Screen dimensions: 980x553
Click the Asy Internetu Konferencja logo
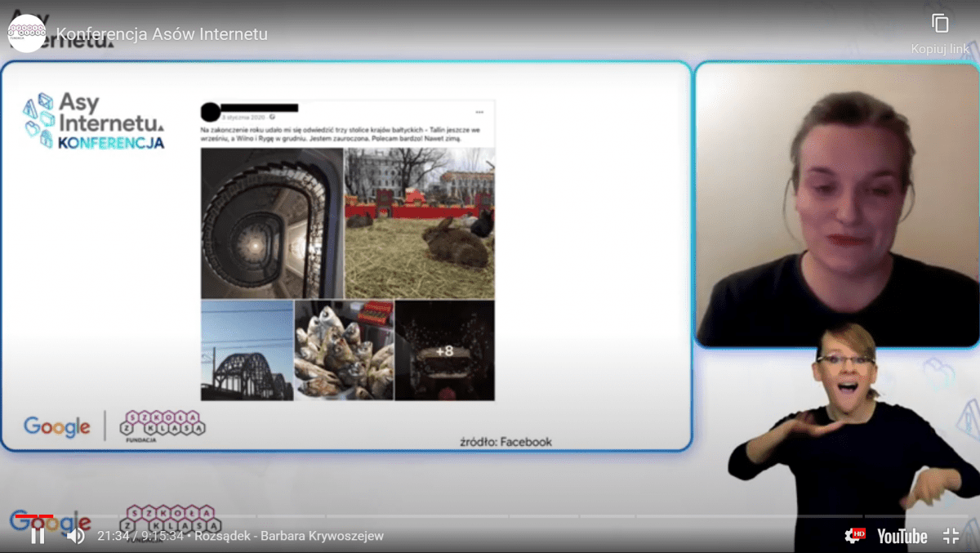pyautogui.click(x=94, y=121)
